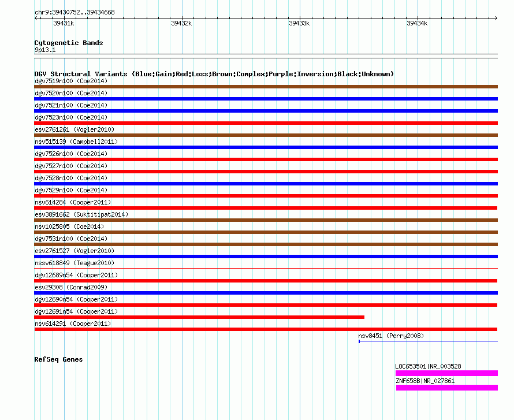Click the magenta LOC653501 gene bar
Viewport: 514px width, 420px height.
click(446, 373)
